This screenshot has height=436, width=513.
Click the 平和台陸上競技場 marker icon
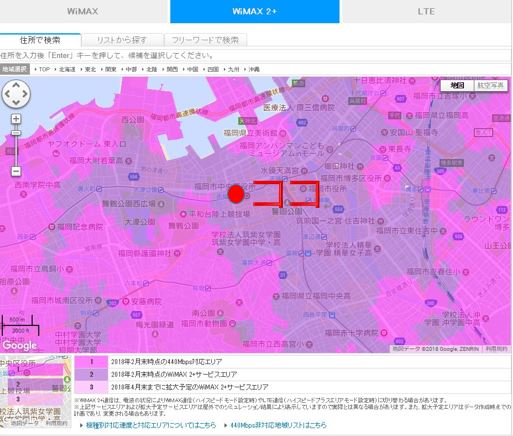coord(183,214)
